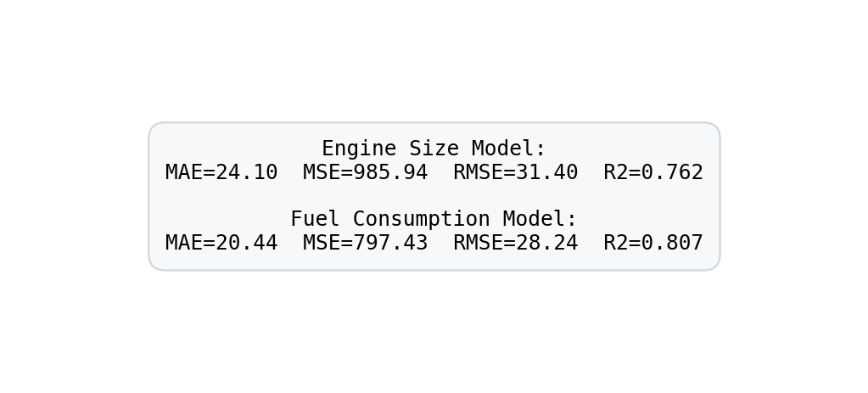Screen dimensions: 868x393
Task: Click the number 0.807
Action: 672,244
